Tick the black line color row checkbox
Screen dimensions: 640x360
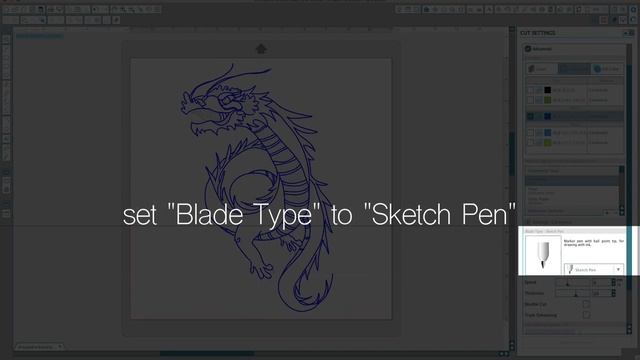(530, 90)
